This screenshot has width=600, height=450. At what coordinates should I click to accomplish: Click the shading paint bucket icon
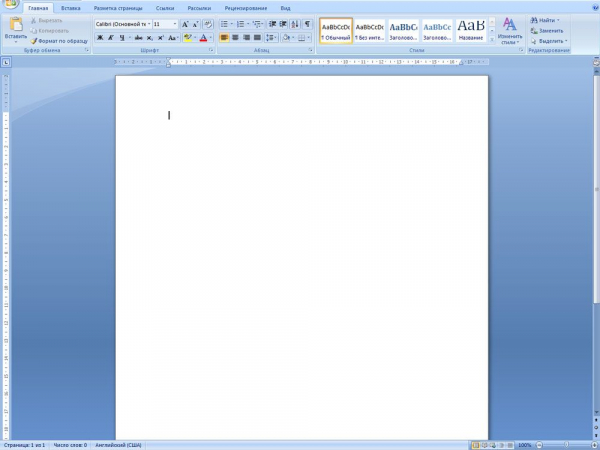coord(286,38)
